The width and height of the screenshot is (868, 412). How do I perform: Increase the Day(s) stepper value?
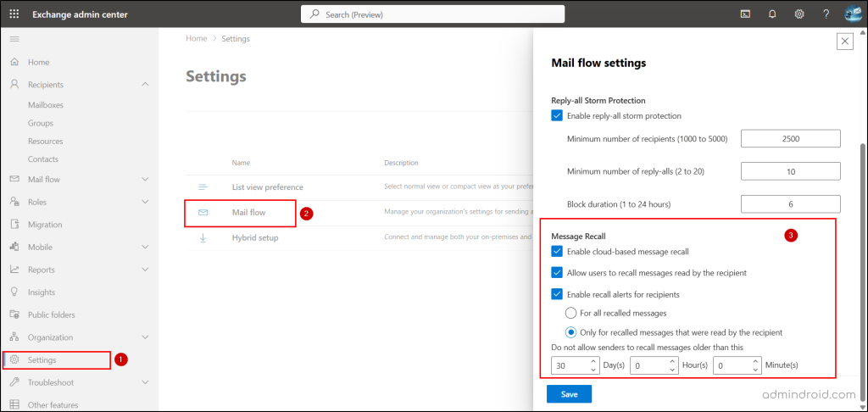point(593,361)
